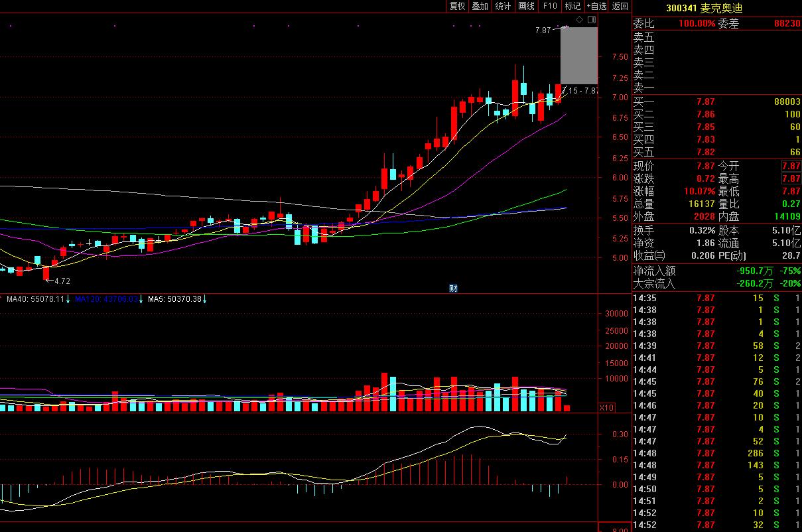Click the gray selected range box on chart

578,55
